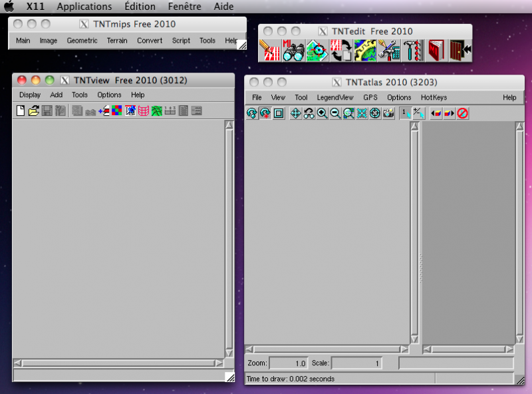Open the HotKeys menu in TNTatlas
Image resolution: width=532 pixels, height=394 pixels.
pyautogui.click(x=434, y=97)
